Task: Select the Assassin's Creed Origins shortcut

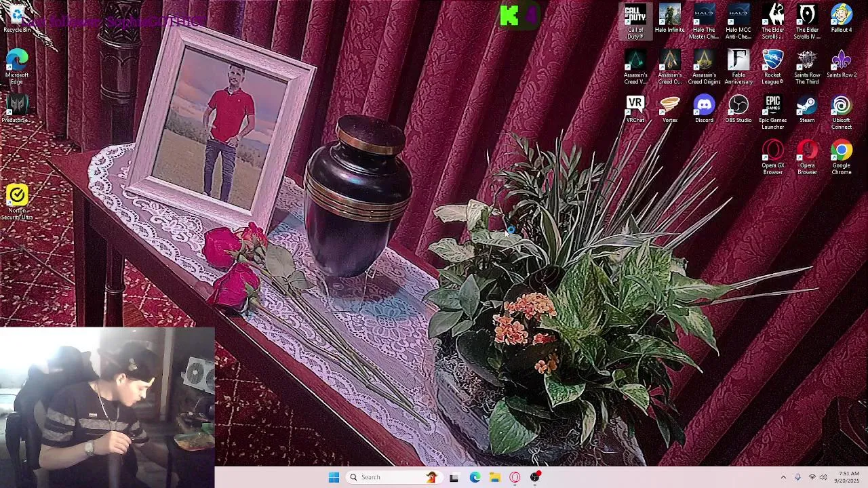Action: (704, 67)
